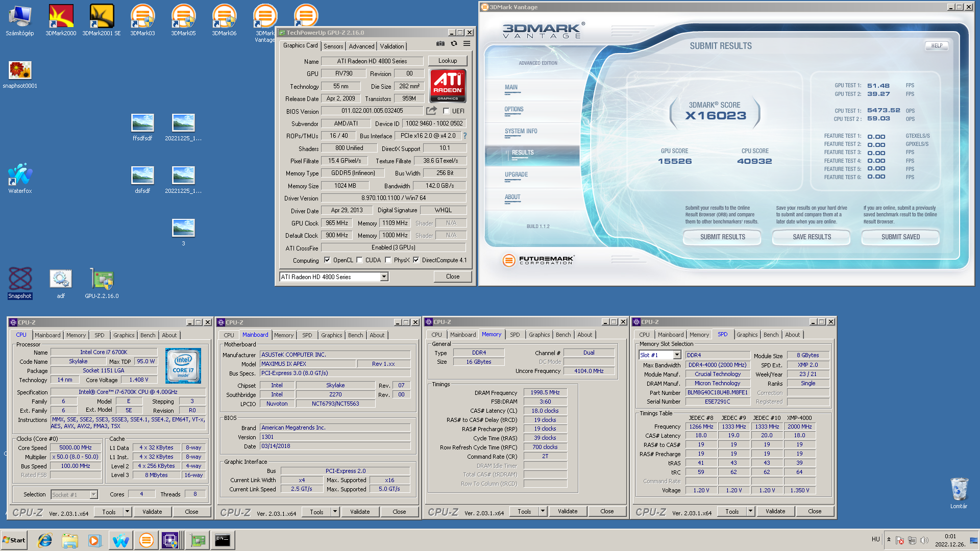Open the file explorer taskbar icon

pyautogui.click(x=70, y=540)
